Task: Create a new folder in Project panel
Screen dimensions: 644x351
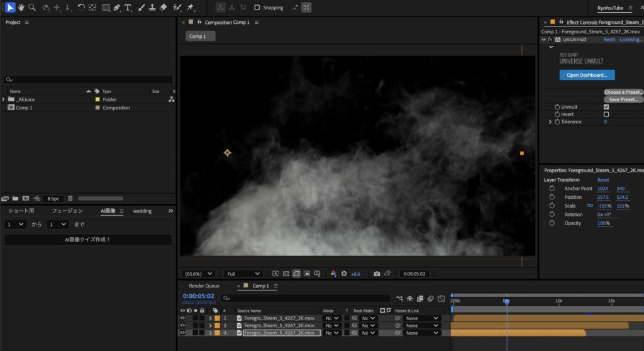Action: tap(15, 198)
